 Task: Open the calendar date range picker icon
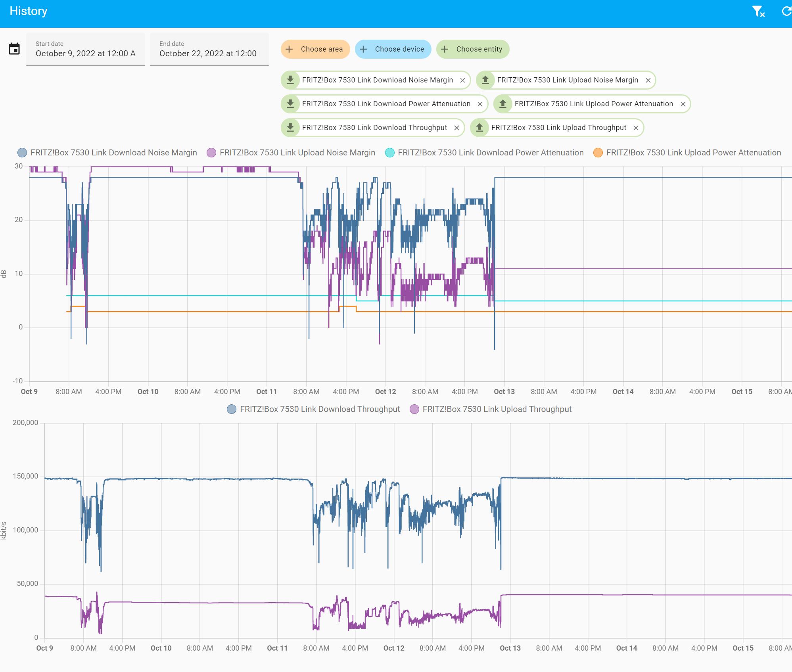point(14,49)
